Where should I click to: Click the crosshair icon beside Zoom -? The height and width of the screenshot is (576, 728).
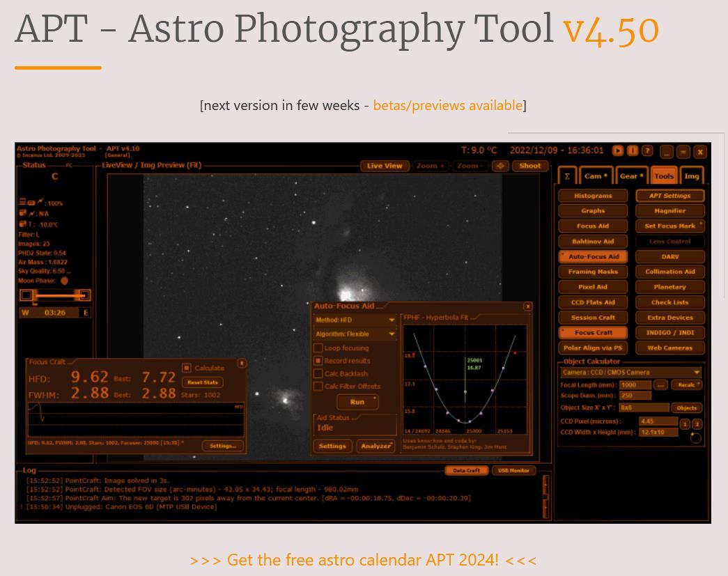(x=500, y=166)
